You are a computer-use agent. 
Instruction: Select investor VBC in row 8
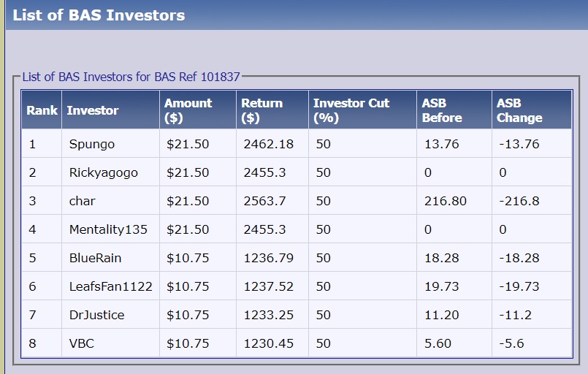click(82, 343)
